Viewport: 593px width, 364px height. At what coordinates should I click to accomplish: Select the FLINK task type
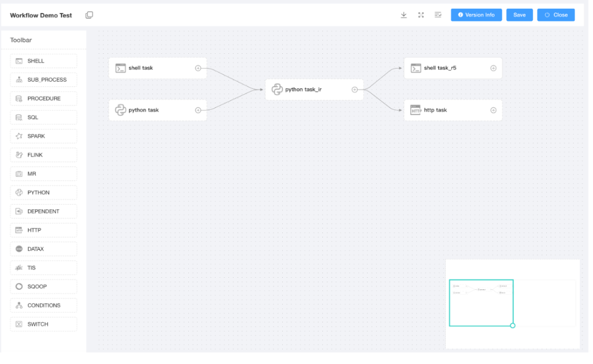tap(43, 155)
